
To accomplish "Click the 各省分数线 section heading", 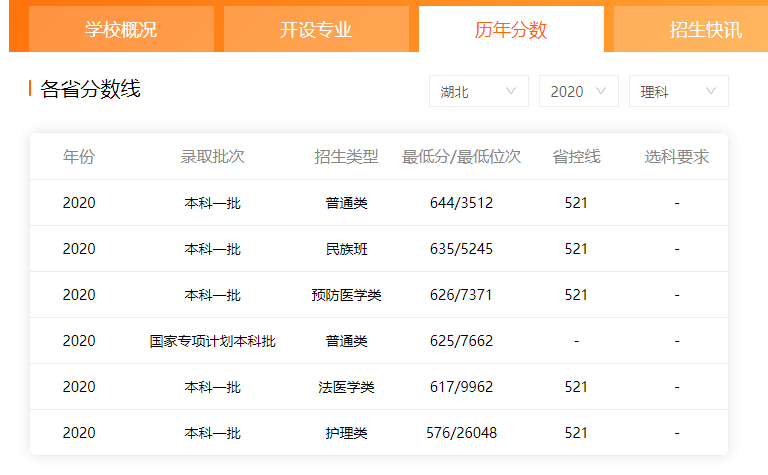I will (x=90, y=89).
